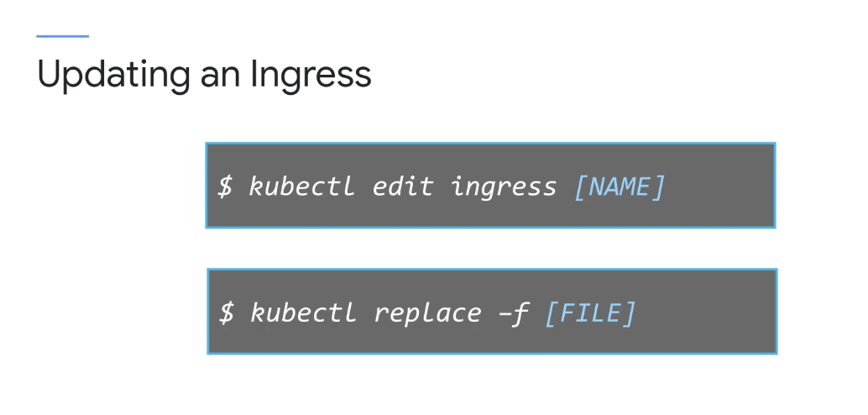Click the empty gray area right of [NAME]
The height and width of the screenshot is (415, 868).
pos(719,186)
